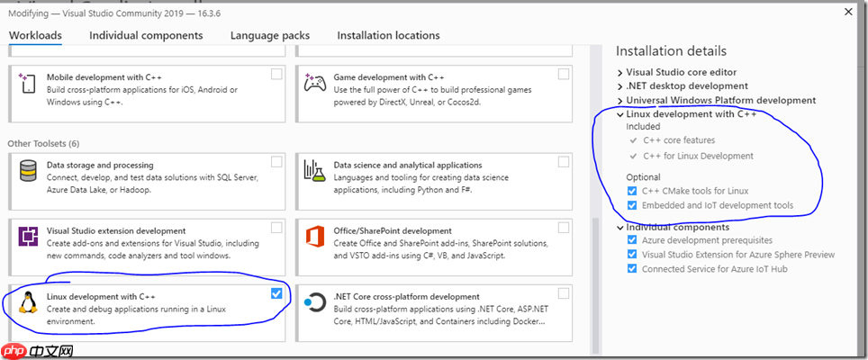Image resolution: width=868 pixels, height=360 pixels.
Task: Click 'Installation details' heading
Action: 671,51
